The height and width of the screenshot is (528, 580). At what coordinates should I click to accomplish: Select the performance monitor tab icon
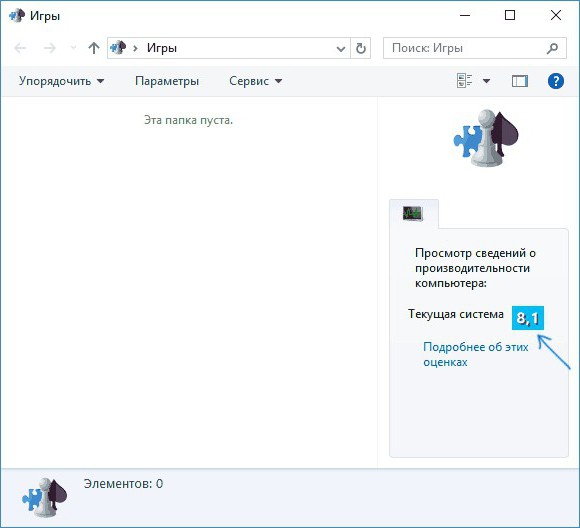(413, 213)
